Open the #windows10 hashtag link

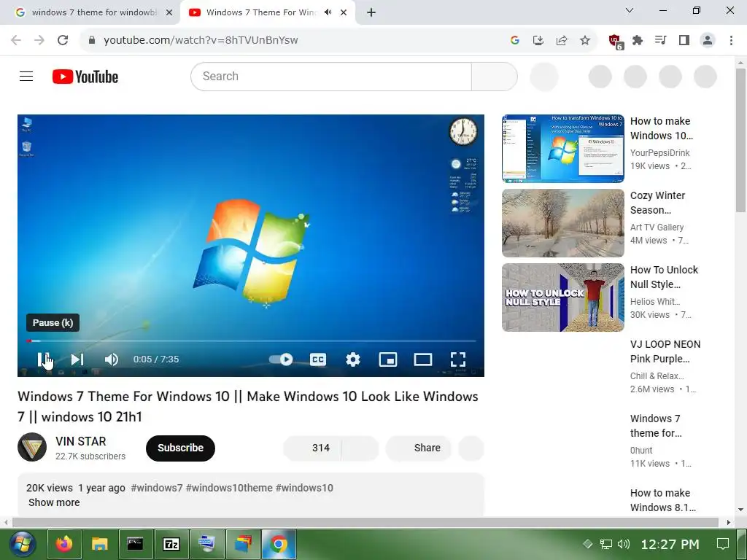pos(304,488)
